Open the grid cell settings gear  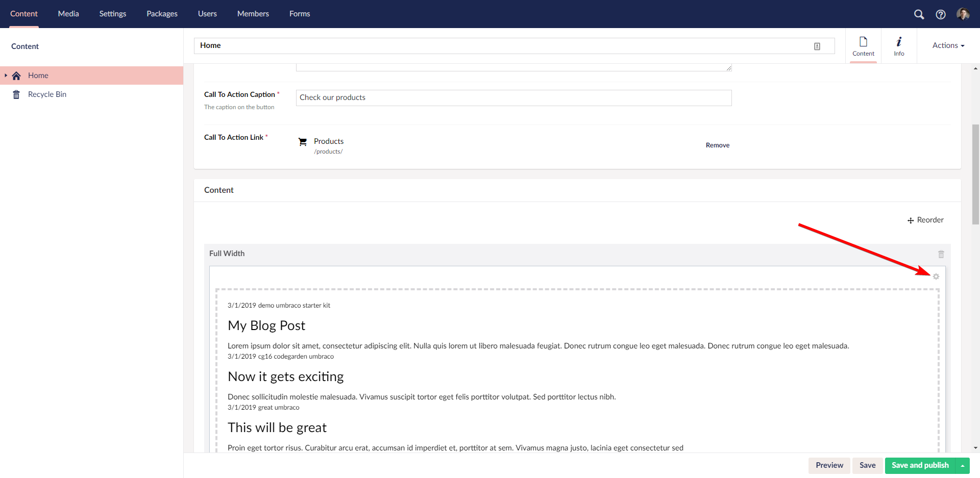[x=937, y=276]
